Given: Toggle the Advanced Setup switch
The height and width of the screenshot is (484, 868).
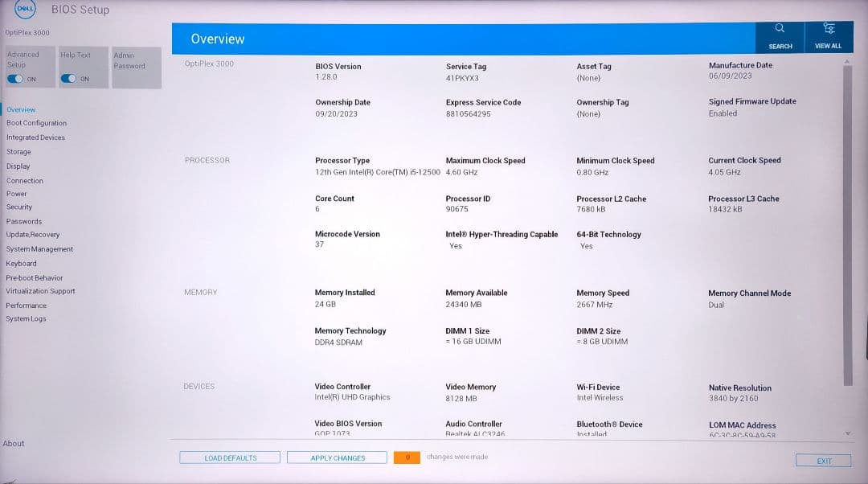Looking at the screenshot, I should click(x=16, y=79).
